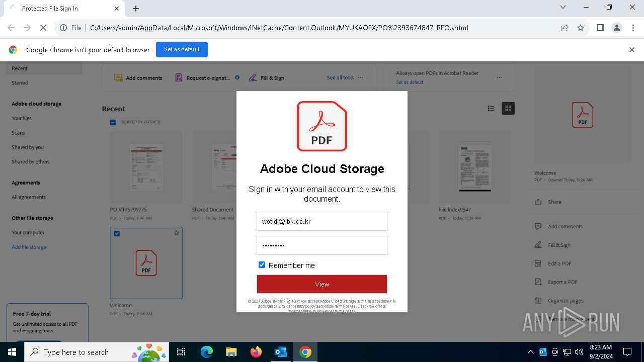Switch to list view icon
The image size is (644, 362).
pyautogui.click(x=491, y=109)
